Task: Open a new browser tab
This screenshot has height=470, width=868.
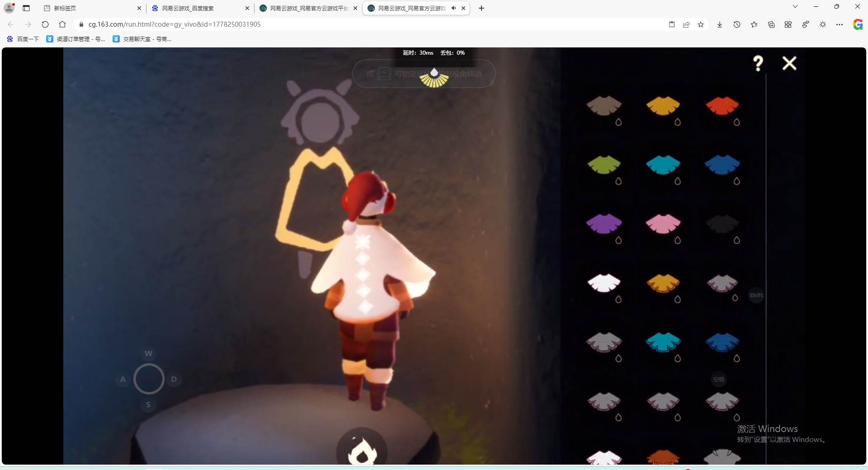Action: click(x=481, y=8)
